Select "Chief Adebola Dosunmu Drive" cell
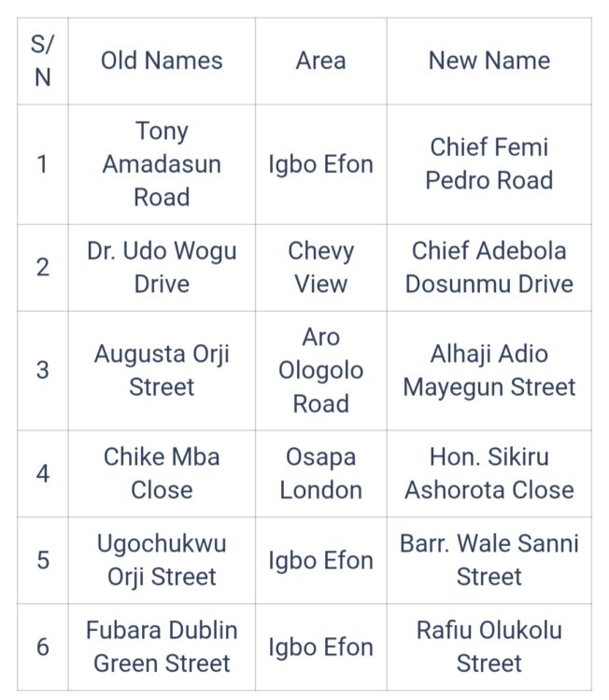 489,267
